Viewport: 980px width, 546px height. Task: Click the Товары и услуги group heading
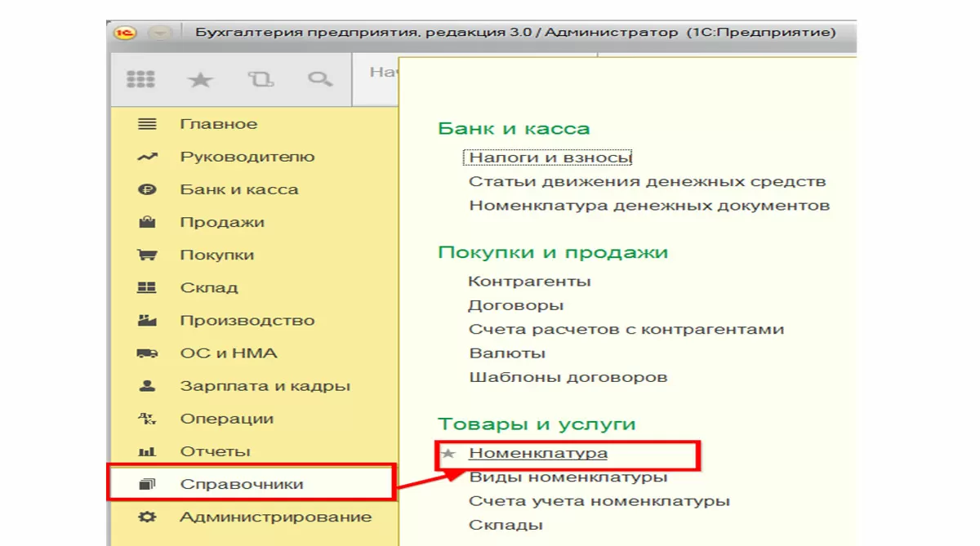(x=537, y=424)
